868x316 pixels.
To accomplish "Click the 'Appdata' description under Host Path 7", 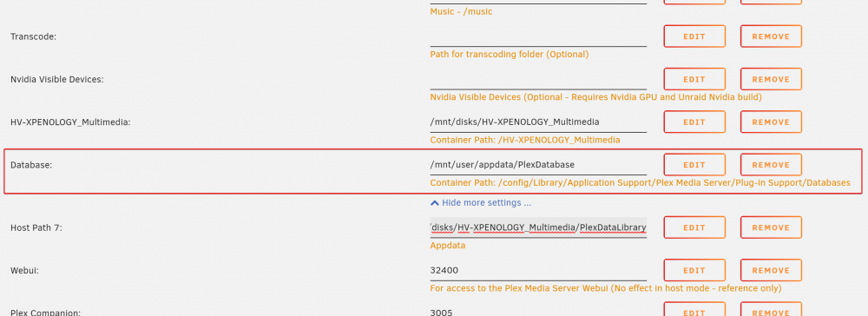I will coord(448,245).
